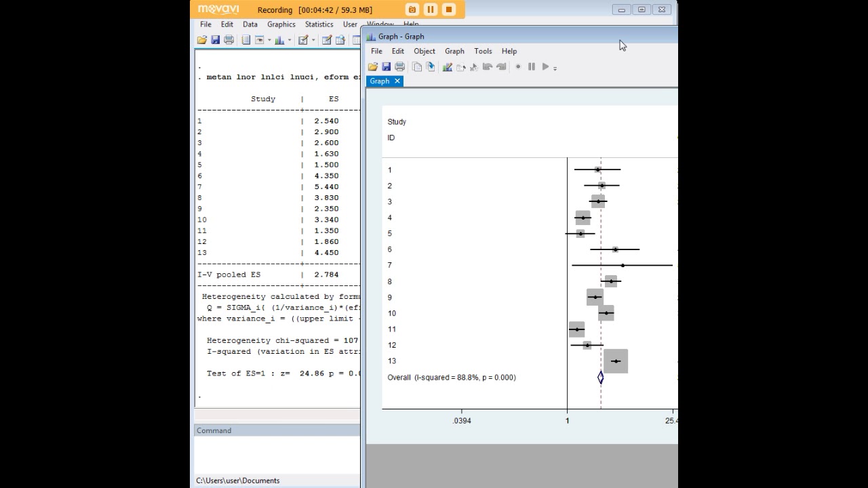Open the Graph window Object menu

click(x=425, y=51)
